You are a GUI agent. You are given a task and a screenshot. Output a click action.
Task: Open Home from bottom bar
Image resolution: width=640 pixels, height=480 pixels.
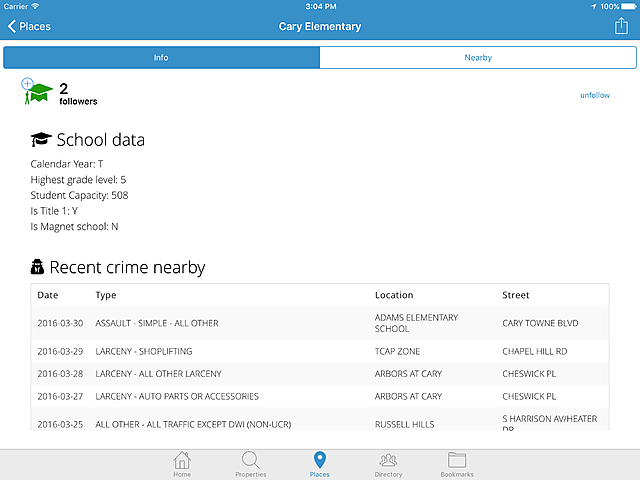[182, 464]
